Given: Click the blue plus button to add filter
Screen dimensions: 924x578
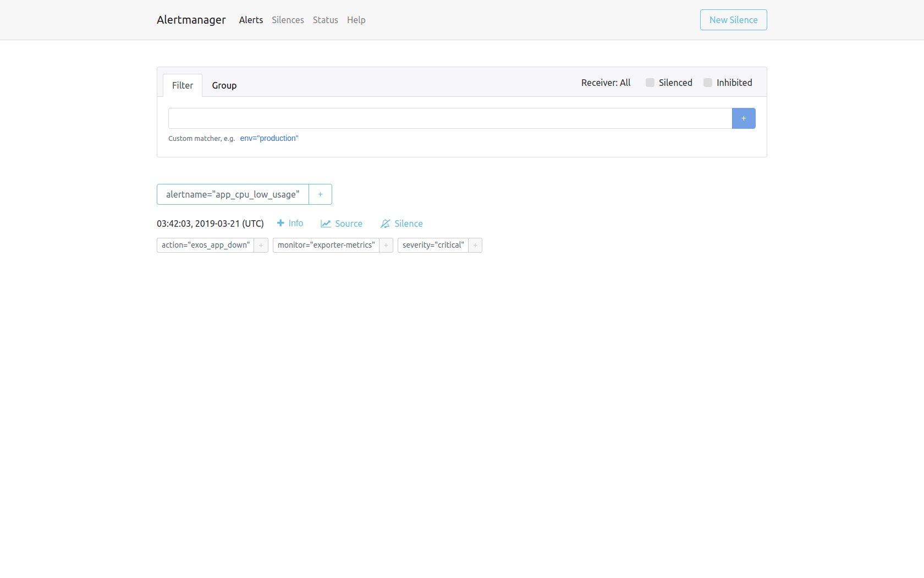Looking at the screenshot, I should coord(744,118).
